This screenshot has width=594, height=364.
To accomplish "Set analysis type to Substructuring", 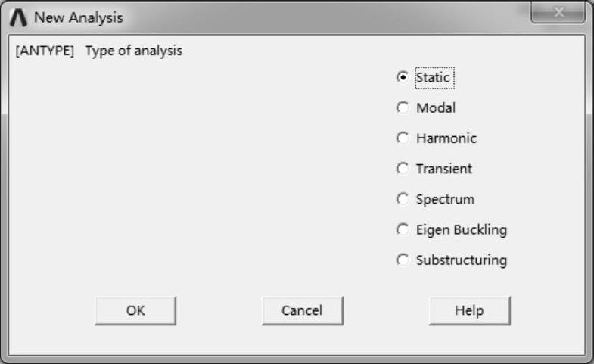I will coord(402,260).
